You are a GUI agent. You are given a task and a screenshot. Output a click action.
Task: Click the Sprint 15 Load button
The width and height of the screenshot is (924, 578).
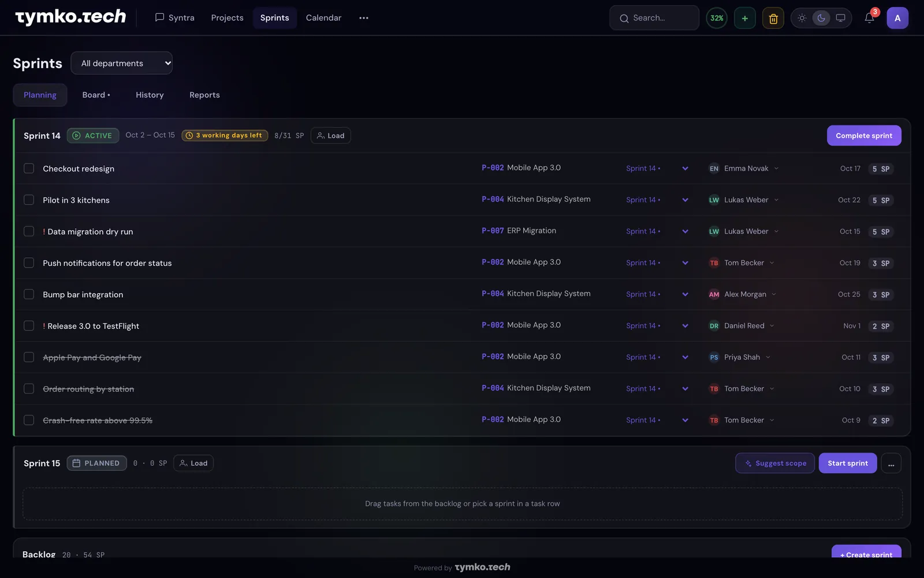[x=193, y=463]
